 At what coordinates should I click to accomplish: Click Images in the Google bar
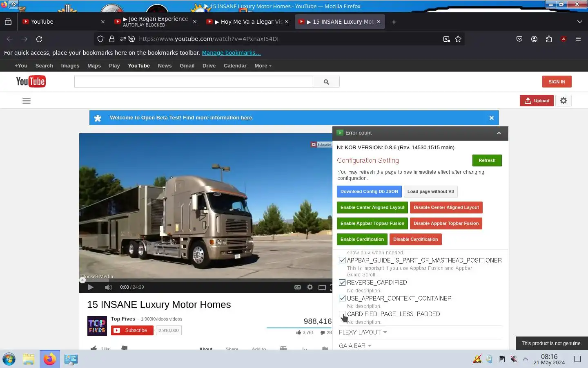70,65
